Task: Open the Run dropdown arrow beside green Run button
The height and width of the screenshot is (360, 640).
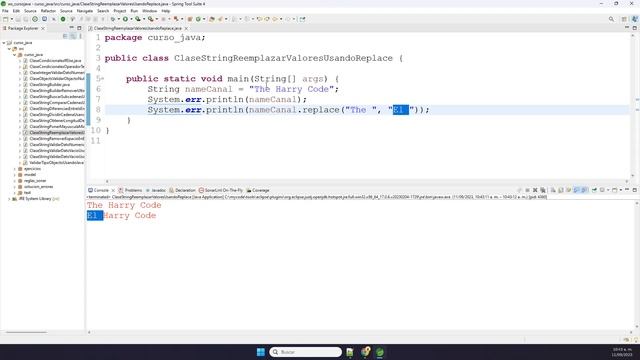Action: click(131, 19)
